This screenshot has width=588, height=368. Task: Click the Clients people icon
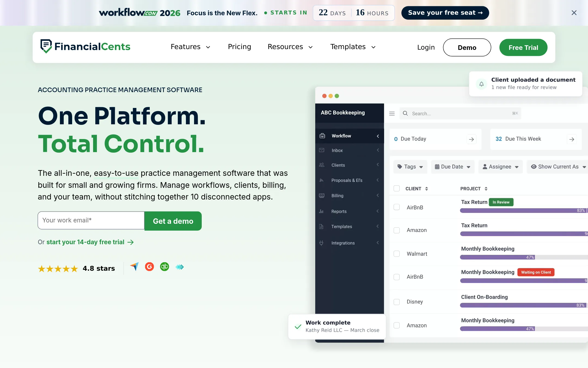tap(321, 165)
